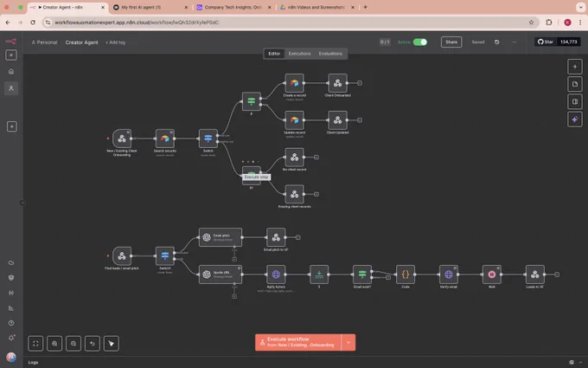The width and height of the screenshot is (588, 368).
Task: Select the 'Search records' Airtable node
Action: [x=165, y=139]
